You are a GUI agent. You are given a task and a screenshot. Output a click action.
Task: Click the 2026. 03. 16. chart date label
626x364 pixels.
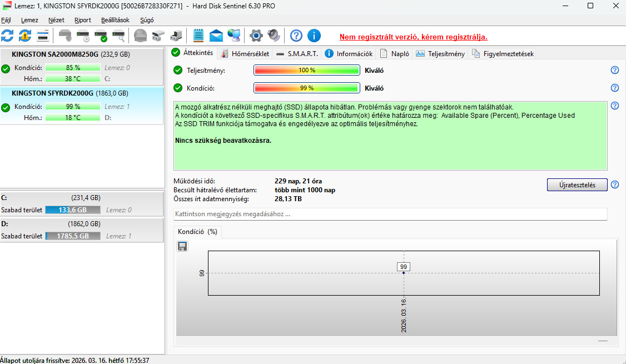(404, 315)
